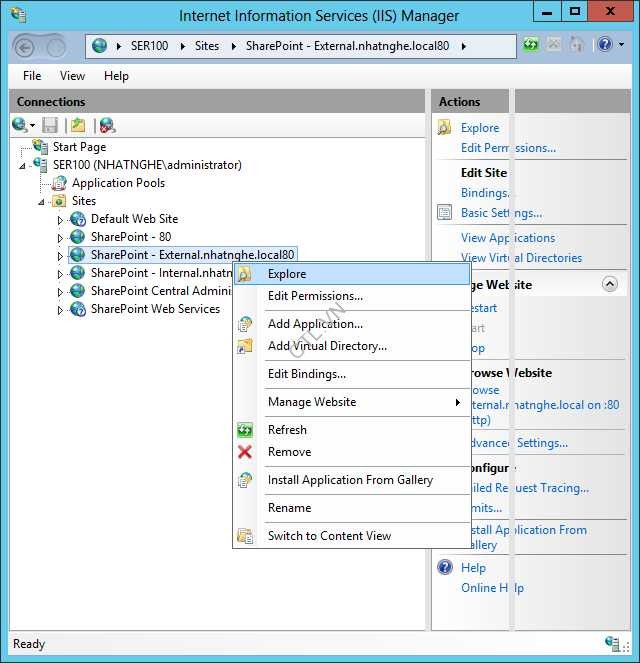Click Failed Request Tracing link
Screen dimensions: 640x663
529,488
